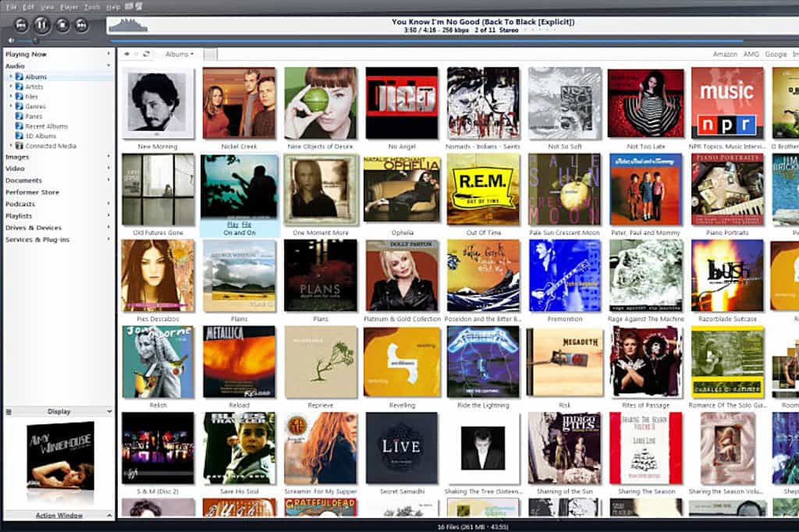Viewport: 799px width, 532px height.
Task: Skip to the next track
Action: coord(81,24)
